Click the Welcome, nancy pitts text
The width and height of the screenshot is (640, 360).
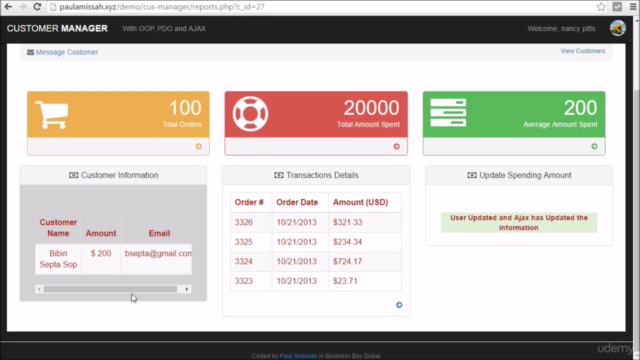(x=561, y=29)
